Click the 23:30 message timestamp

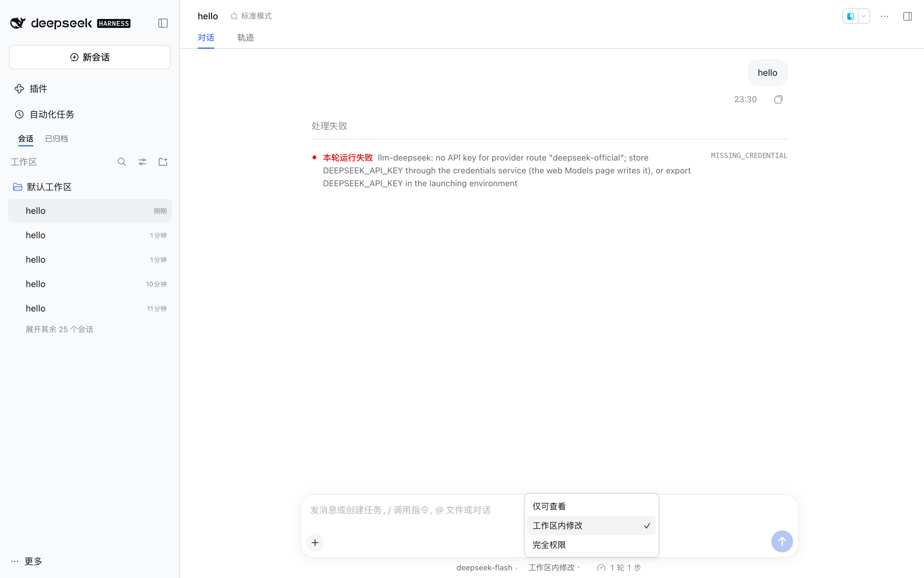coord(745,100)
